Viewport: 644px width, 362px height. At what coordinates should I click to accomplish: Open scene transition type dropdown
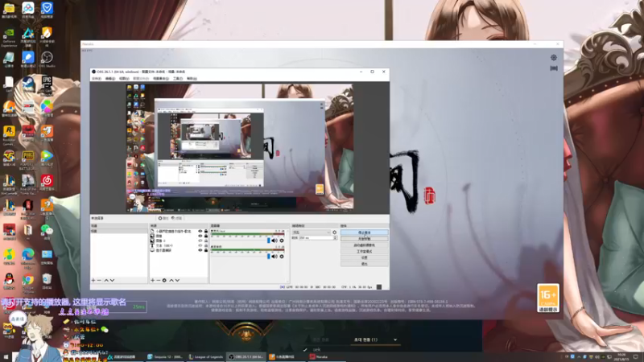(311, 232)
